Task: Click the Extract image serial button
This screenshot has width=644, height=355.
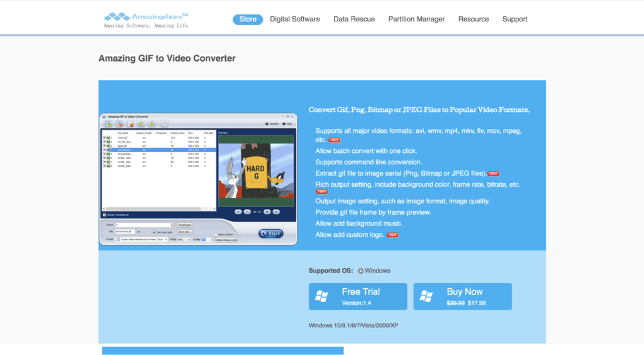Action: click(226, 240)
